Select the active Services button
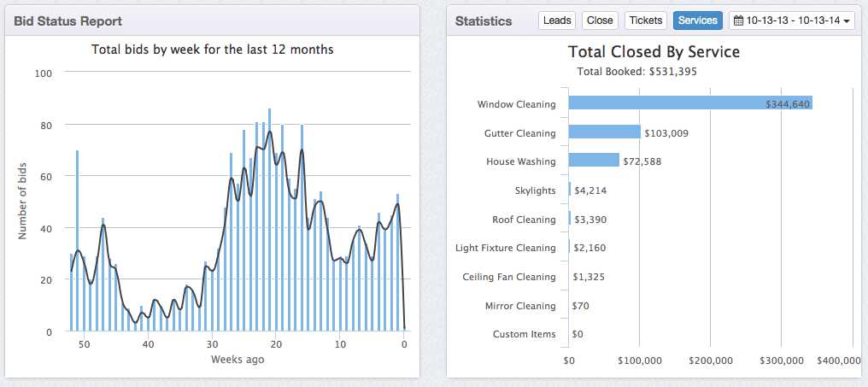Image resolution: width=868 pixels, height=387 pixels. [697, 21]
